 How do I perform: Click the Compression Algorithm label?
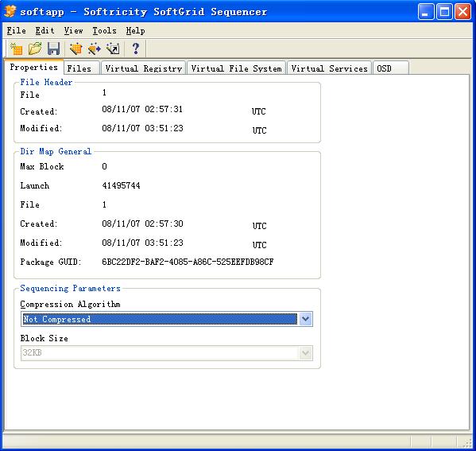click(x=70, y=304)
